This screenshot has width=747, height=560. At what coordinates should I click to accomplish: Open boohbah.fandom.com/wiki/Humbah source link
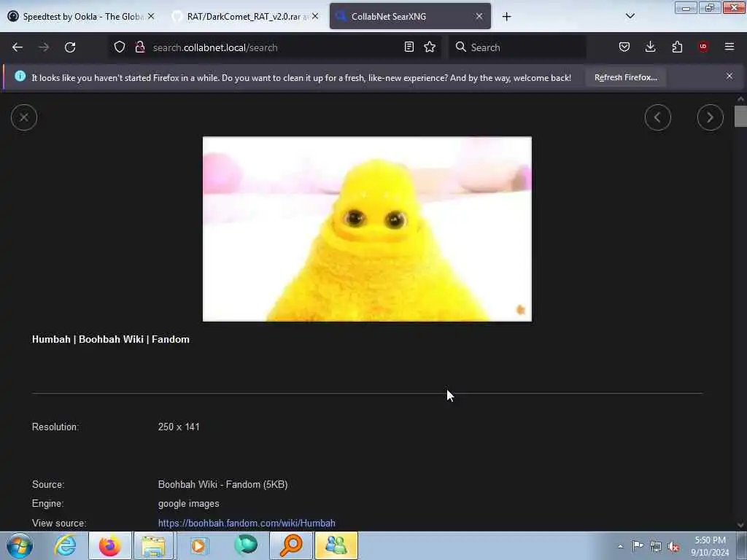coord(247,523)
